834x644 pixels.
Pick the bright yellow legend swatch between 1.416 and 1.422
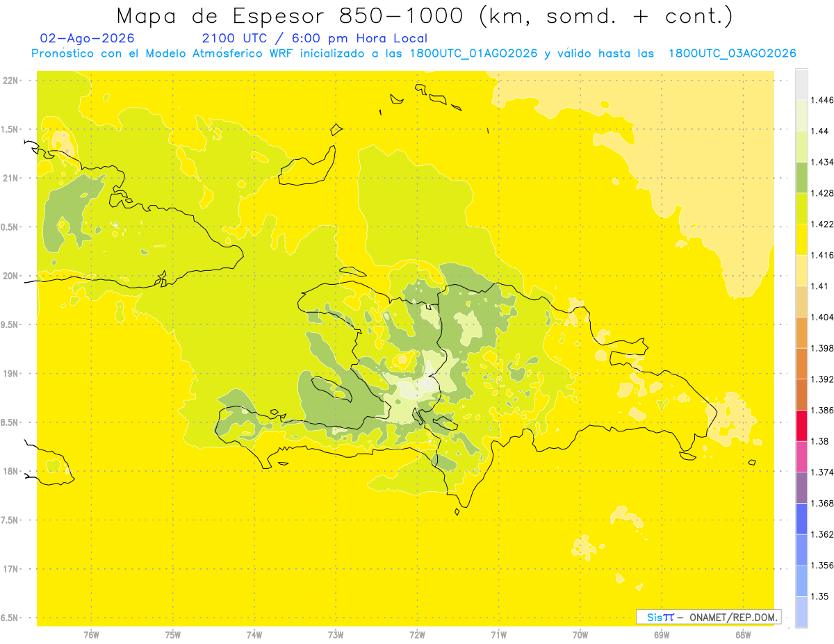pos(801,239)
